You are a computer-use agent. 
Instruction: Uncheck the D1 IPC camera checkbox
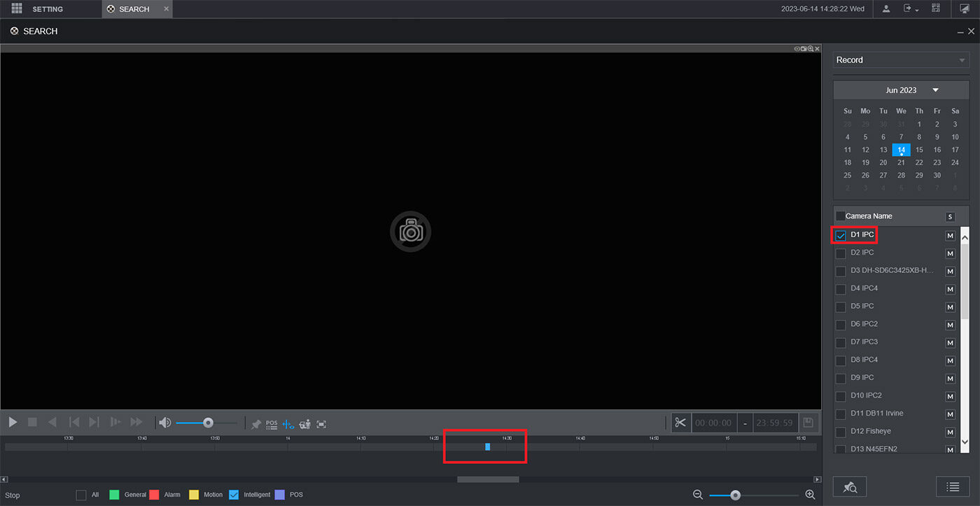[x=841, y=236]
